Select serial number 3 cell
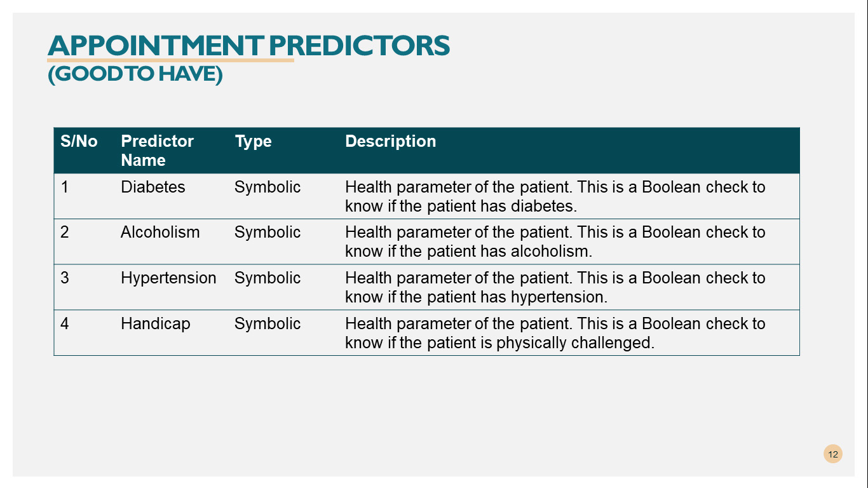The height and width of the screenshot is (488, 868). [65, 278]
